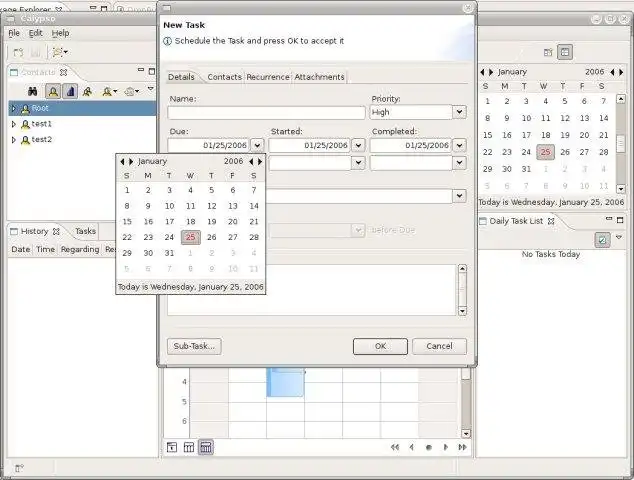This screenshot has width=634, height=480.
Task: Go back one step with left arrow
Action: tap(412, 447)
